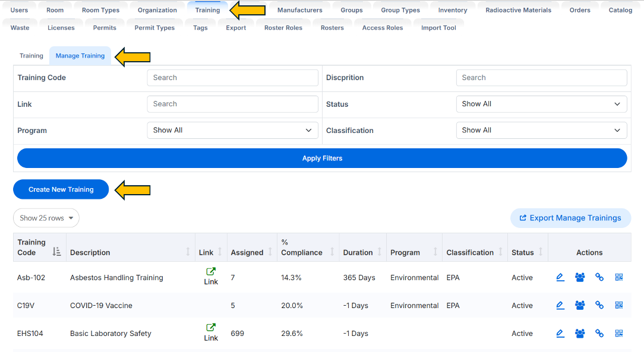
Task: Click chain link icon in C19V row
Action: coord(599,305)
